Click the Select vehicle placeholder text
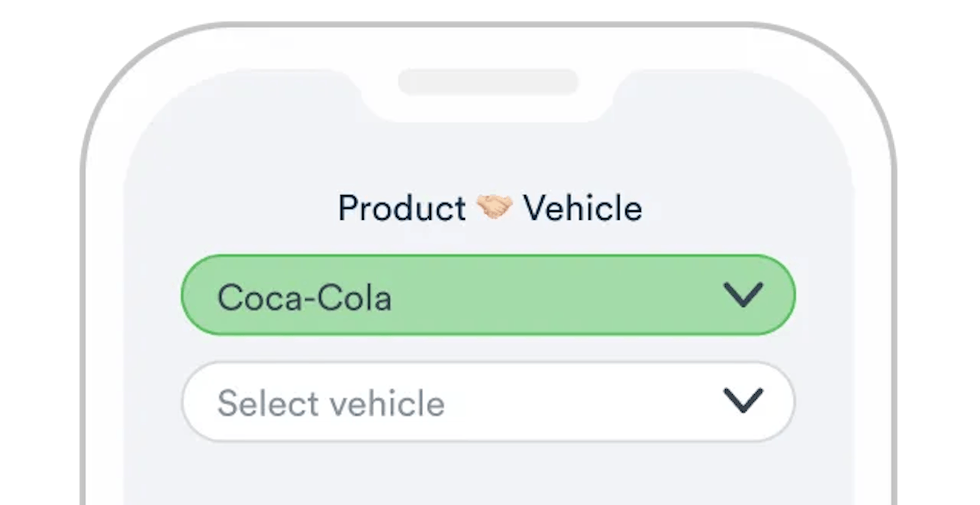Screen dimensions: 980x505 tap(331, 403)
